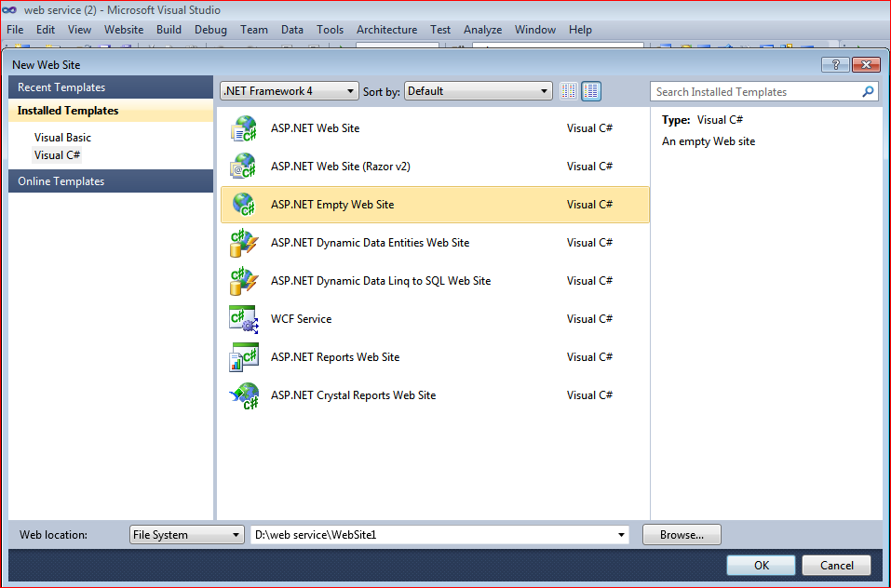
Task: Click the ASP.NET Reports Web Site icon
Action: coord(244,357)
